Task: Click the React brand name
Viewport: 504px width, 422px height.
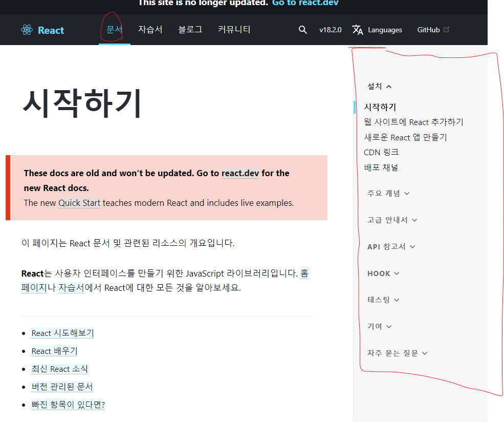Action: (x=51, y=30)
